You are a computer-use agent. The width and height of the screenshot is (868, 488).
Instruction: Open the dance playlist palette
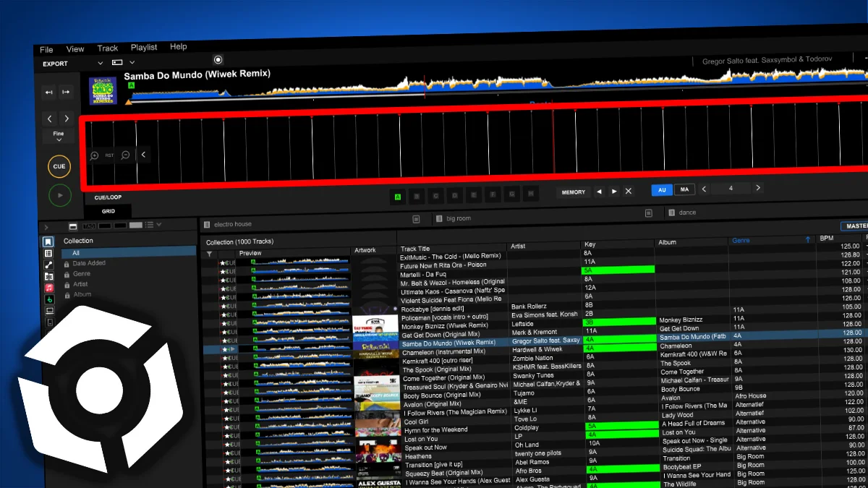tap(683, 213)
